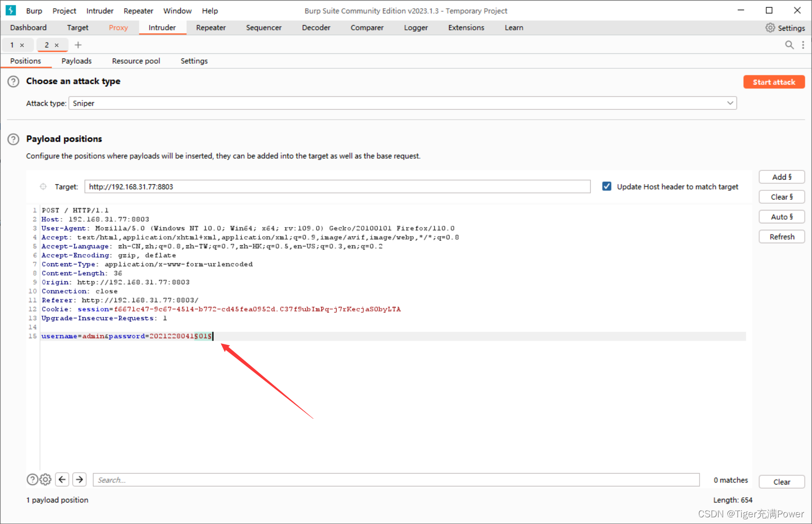Select Intruder attack tab 1
This screenshot has width=812, height=524.
coord(12,45)
